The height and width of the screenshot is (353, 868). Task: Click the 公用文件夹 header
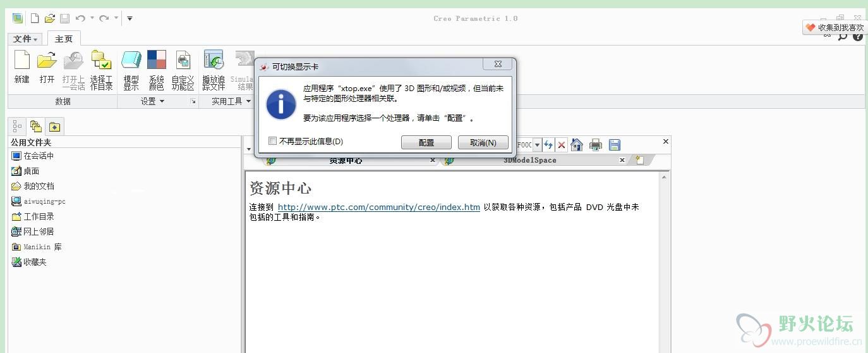pyautogui.click(x=31, y=142)
